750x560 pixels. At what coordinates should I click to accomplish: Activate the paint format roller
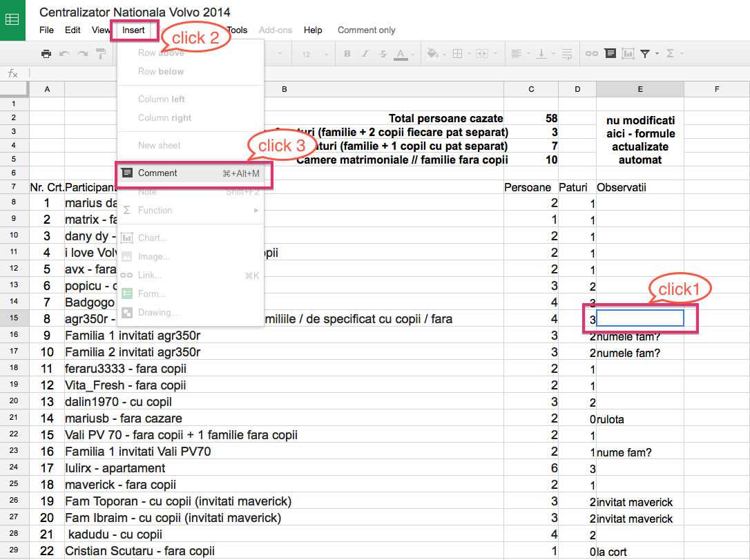click(x=100, y=54)
